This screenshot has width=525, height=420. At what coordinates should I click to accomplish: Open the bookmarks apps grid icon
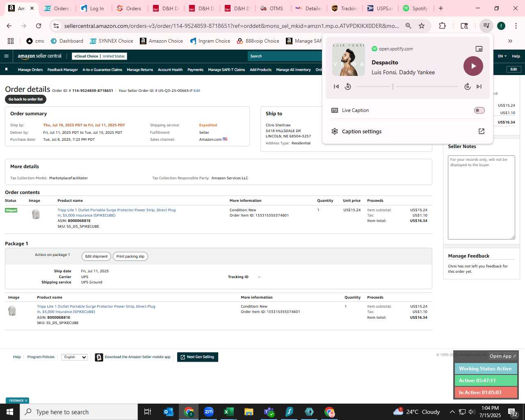[x=11, y=41]
